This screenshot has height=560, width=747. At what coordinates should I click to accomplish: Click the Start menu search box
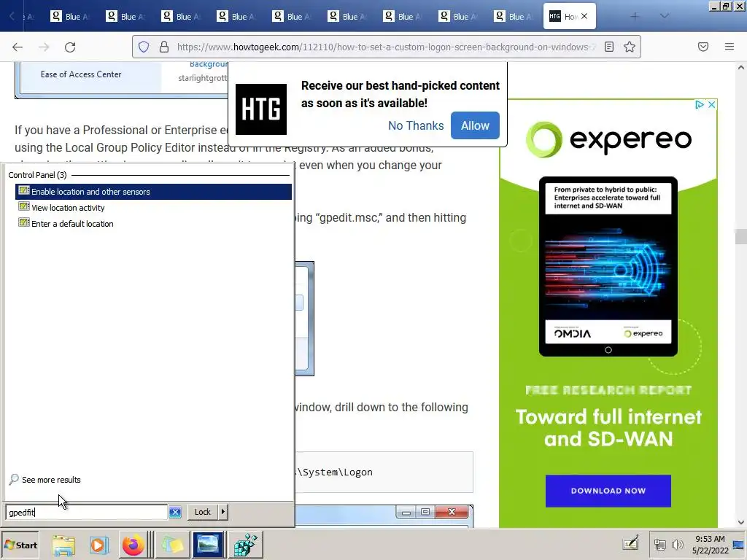[x=86, y=512]
